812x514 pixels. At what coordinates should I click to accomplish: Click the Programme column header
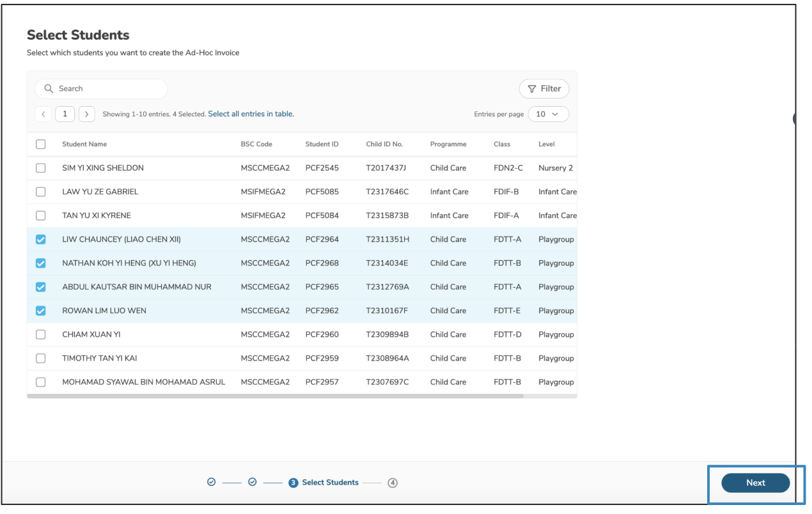[448, 144]
